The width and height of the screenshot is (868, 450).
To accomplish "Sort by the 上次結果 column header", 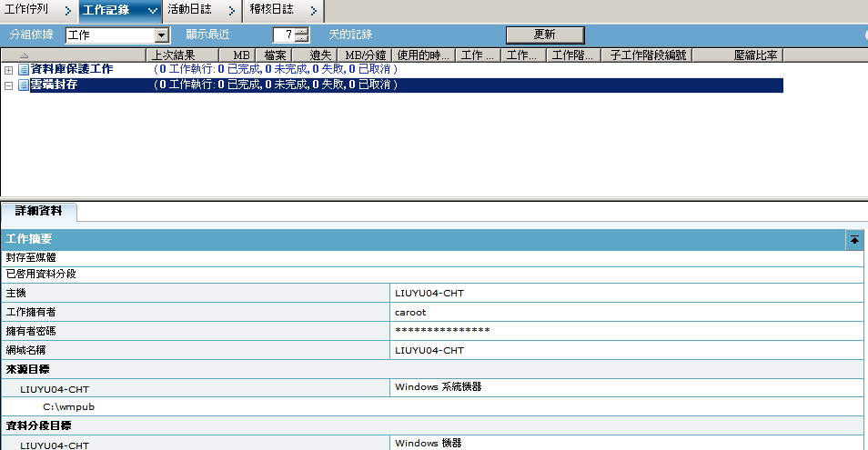I will 182,55.
